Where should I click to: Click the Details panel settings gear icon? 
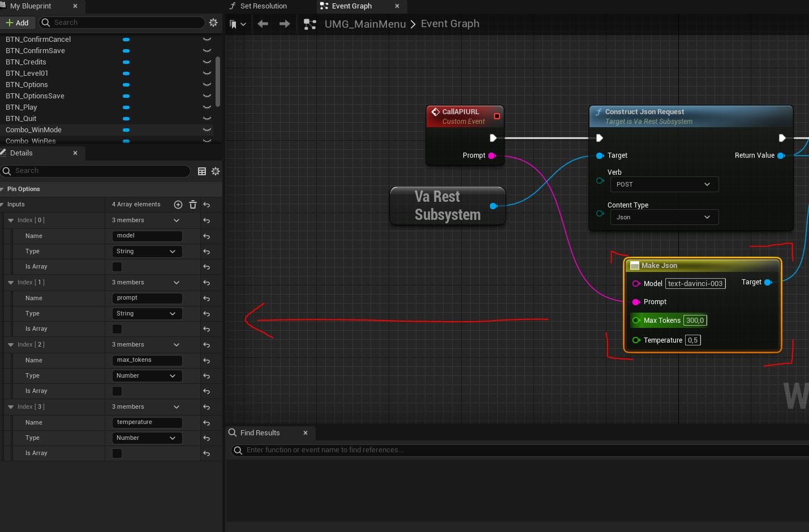point(216,171)
